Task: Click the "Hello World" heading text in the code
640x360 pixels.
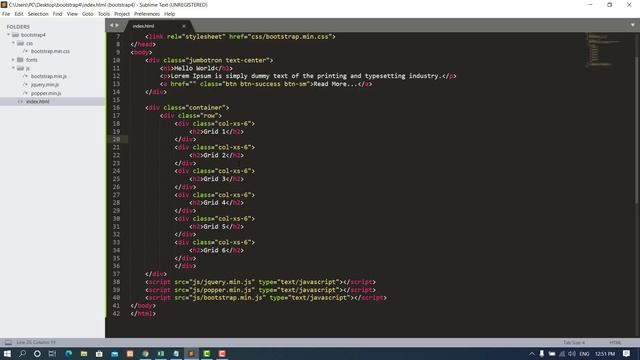Action: (194, 68)
